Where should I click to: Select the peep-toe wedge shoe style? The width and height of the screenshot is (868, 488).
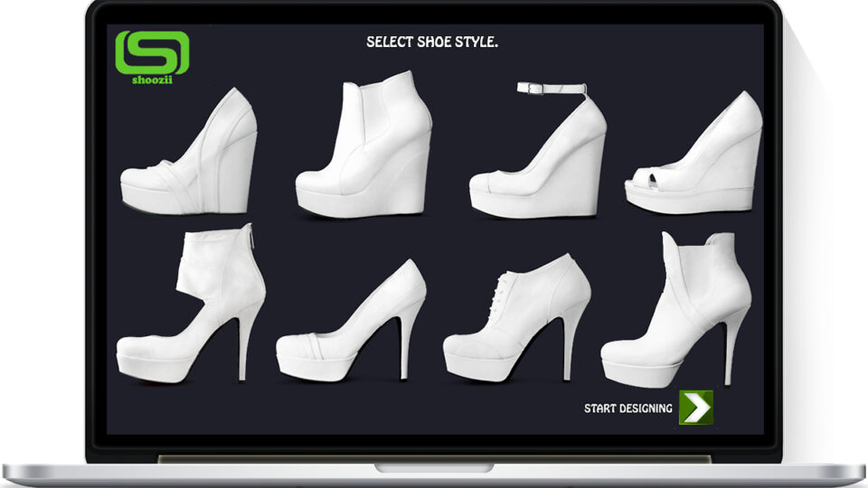[693, 153]
